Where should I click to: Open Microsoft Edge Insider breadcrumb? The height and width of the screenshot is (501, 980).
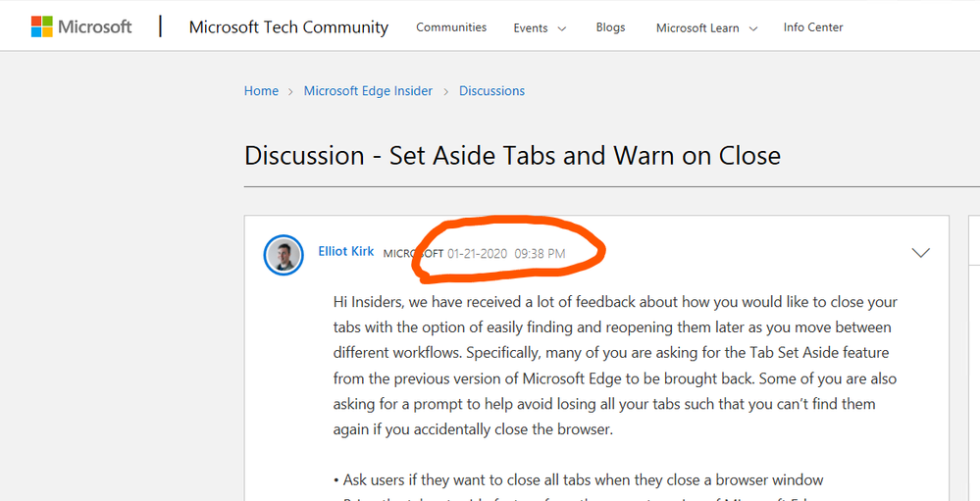coord(368,90)
